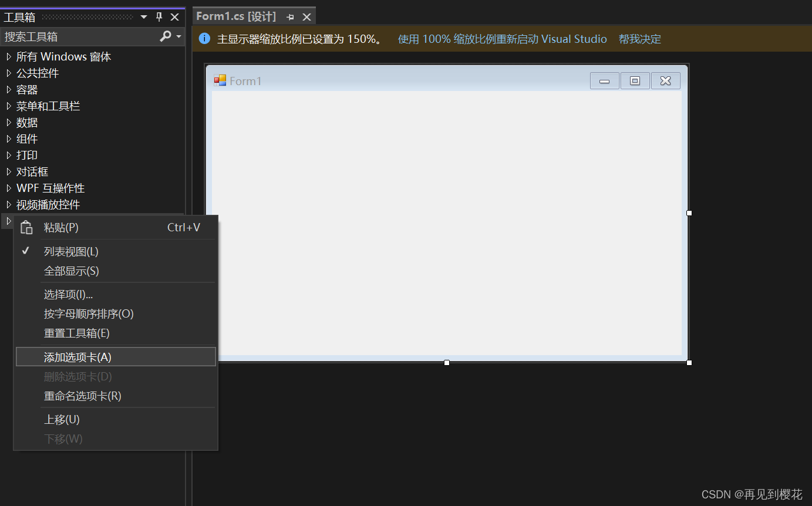Click the toolbox search magnifier icon

pyautogui.click(x=165, y=36)
